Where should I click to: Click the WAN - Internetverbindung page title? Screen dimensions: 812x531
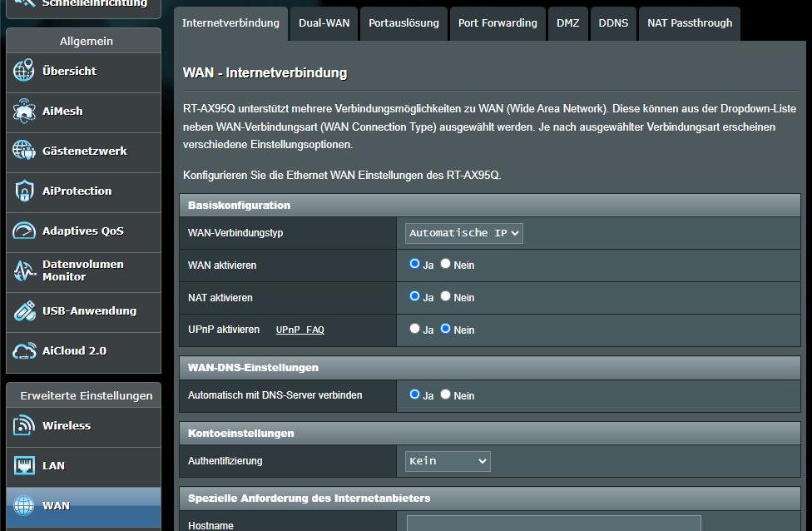coord(265,72)
